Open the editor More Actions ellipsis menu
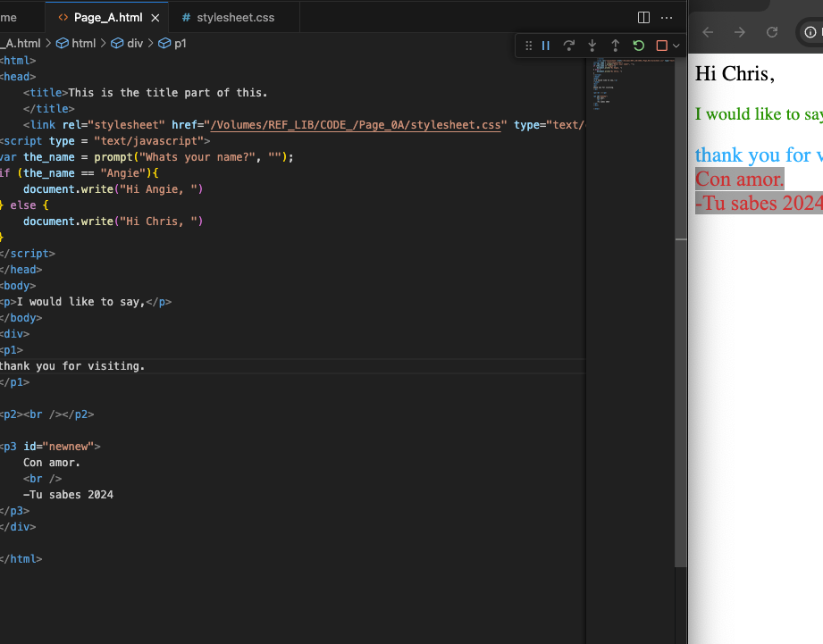The image size is (823, 644). tap(667, 18)
